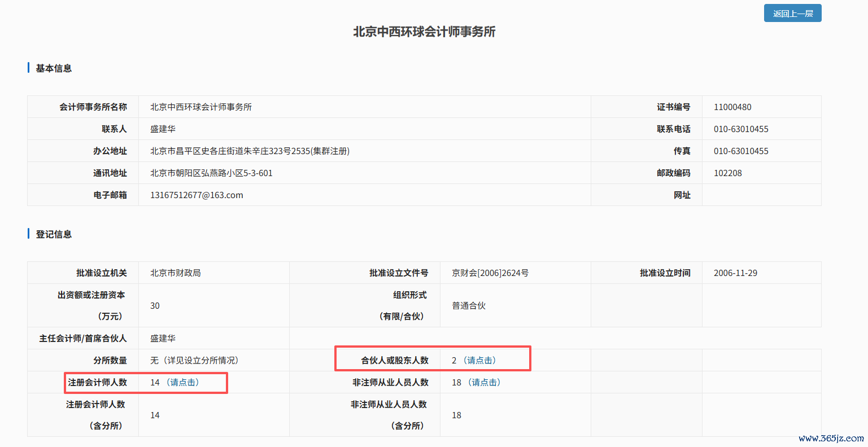Open the 请点击 link for 注册会计师人数
The image size is (868, 447).
(184, 382)
